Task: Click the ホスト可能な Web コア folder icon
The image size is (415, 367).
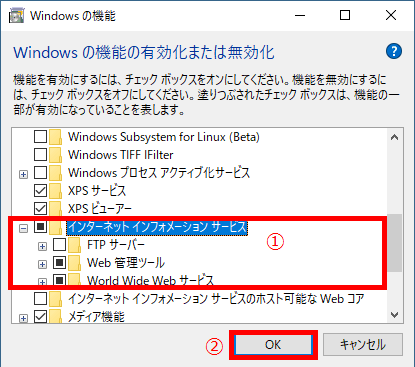Action: pyautogui.click(x=56, y=299)
